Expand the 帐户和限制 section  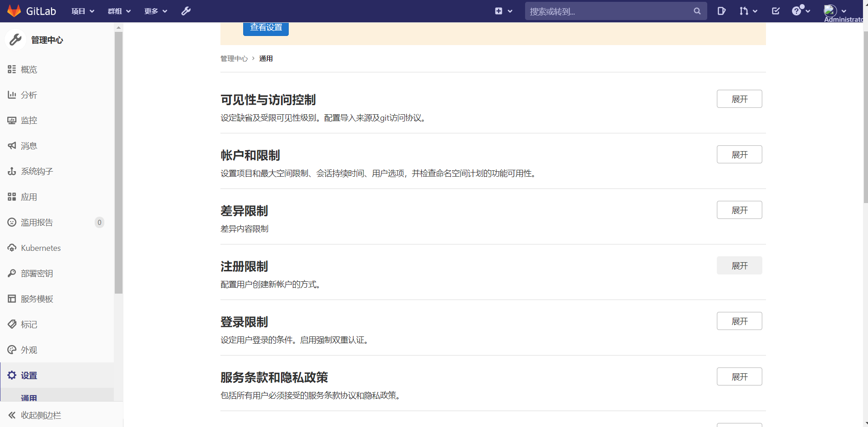click(739, 154)
